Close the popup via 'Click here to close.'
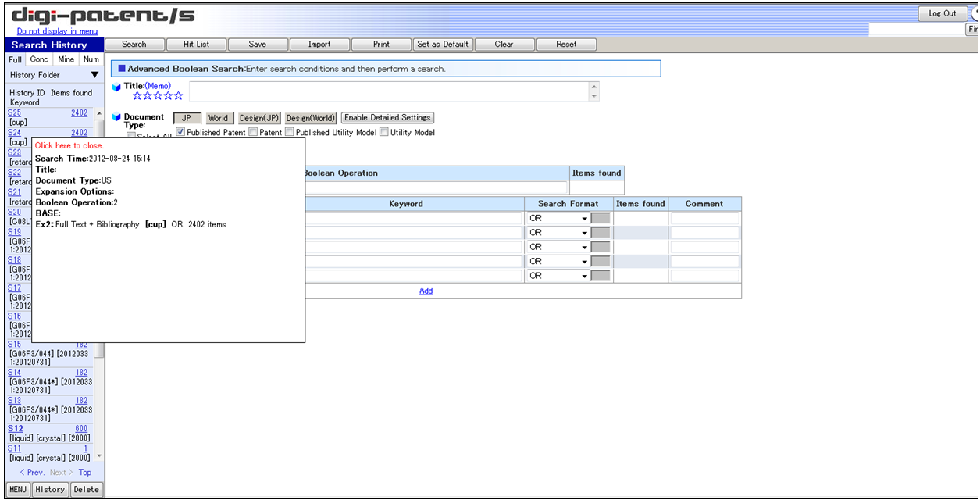This screenshot has height=500, width=980. coord(69,145)
